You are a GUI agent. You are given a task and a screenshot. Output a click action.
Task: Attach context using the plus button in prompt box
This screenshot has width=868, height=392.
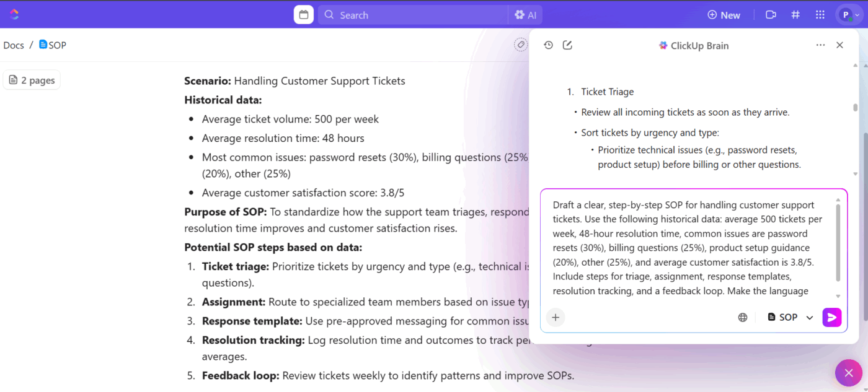pyautogui.click(x=556, y=317)
